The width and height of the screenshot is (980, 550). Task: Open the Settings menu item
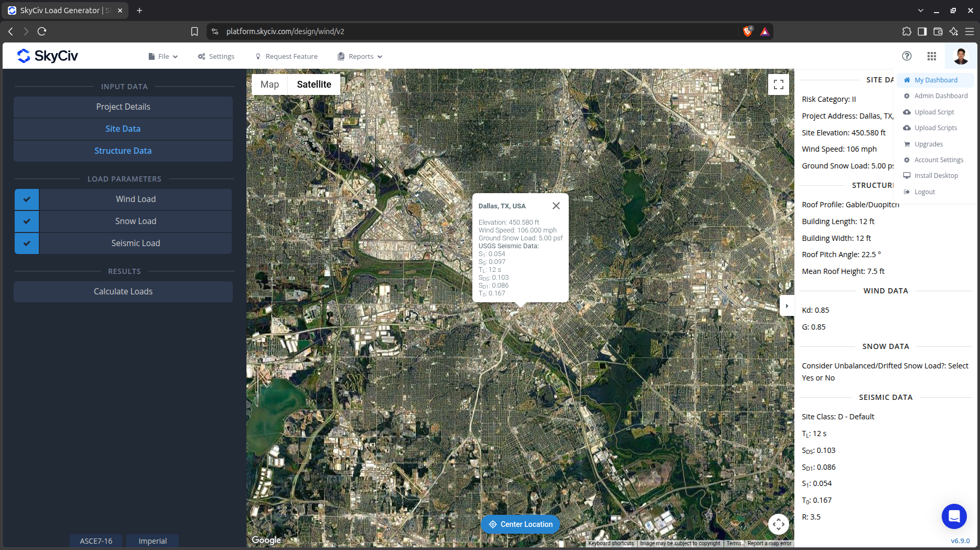pos(216,57)
